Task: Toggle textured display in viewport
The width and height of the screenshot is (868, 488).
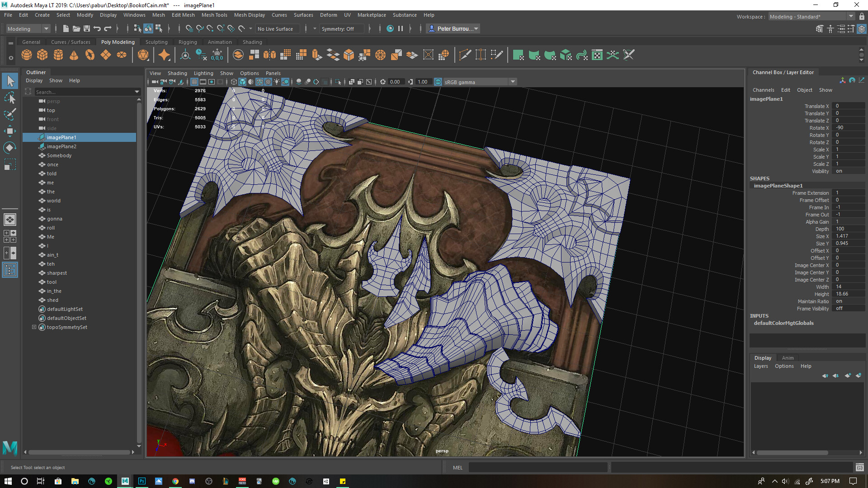Action: (268, 82)
